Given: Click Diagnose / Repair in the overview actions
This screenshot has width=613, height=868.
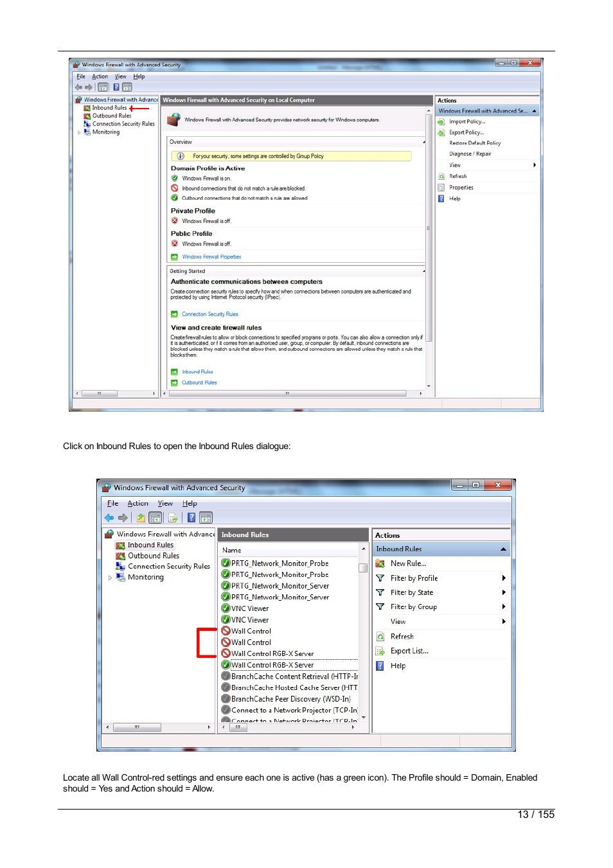Looking at the screenshot, I should pyautogui.click(x=470, y=154).
